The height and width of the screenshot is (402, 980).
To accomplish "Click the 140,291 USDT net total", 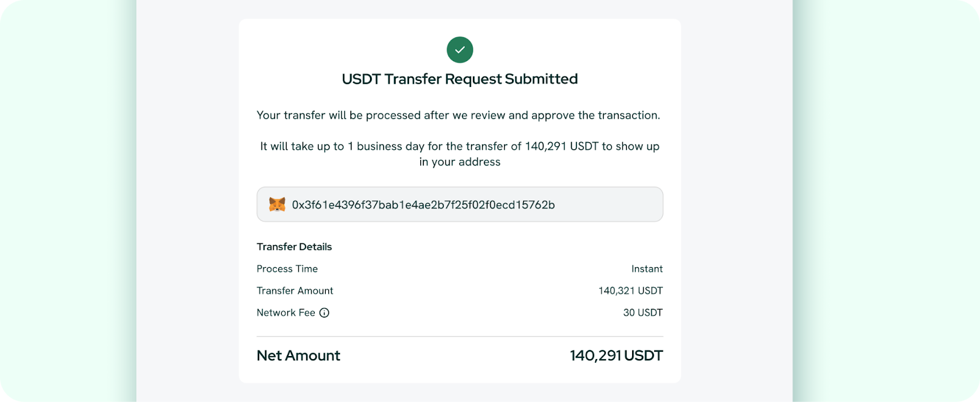I will 616,355.
